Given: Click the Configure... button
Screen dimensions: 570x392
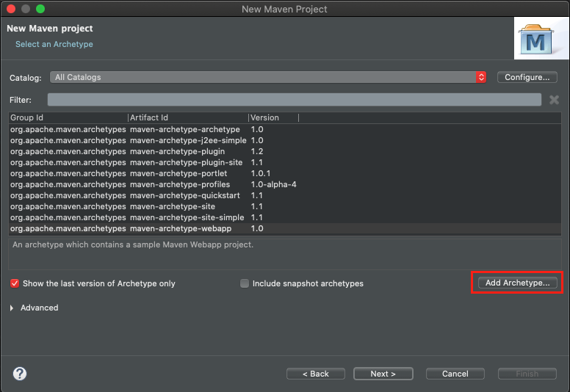Looking at the screenshot, I should pos(527,77).
